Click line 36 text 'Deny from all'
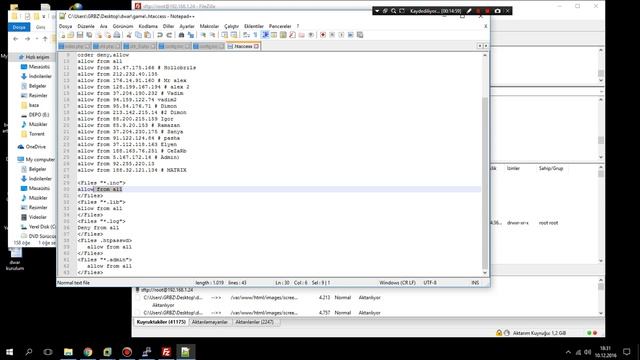The height and width of the screenshot is (360, 640). 98,228
